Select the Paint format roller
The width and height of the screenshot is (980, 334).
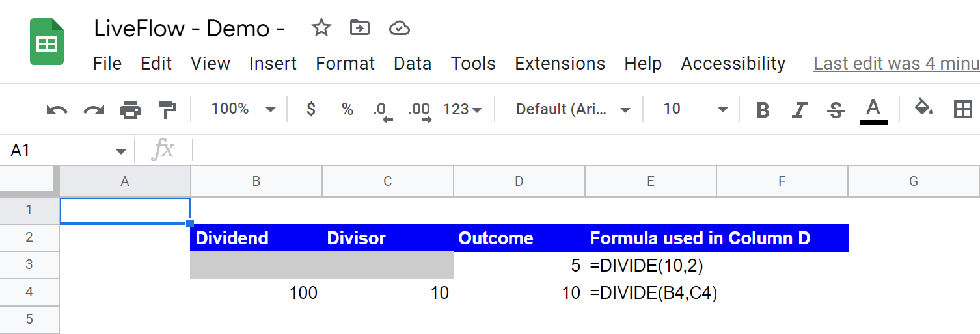[167, 109]
